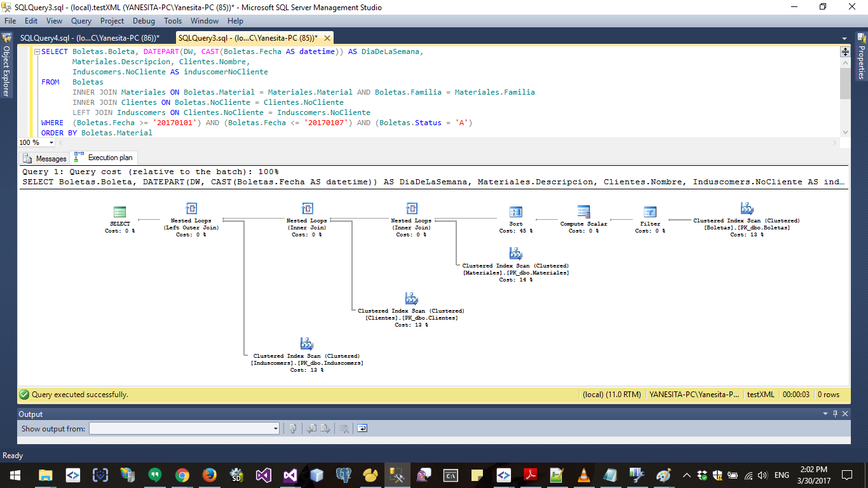The width and height of the screenshot is (868, 488).
Task: Toggle Word Wrap in Output panel
Action: [x=362, y=428]
